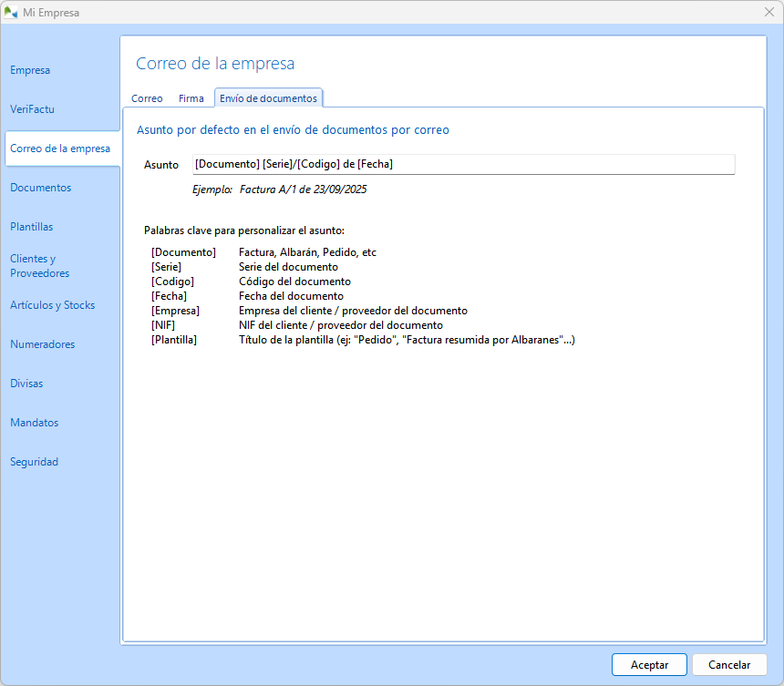Open Seguridad settings
This screenshot has height=686, width=784.
tap(35, 462)
